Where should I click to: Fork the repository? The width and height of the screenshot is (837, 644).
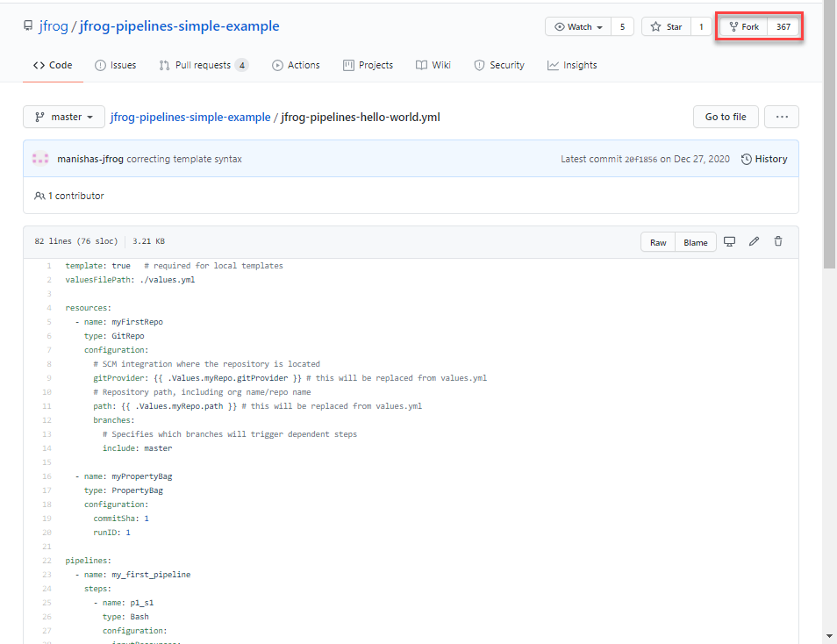click(x=744, y=27)
